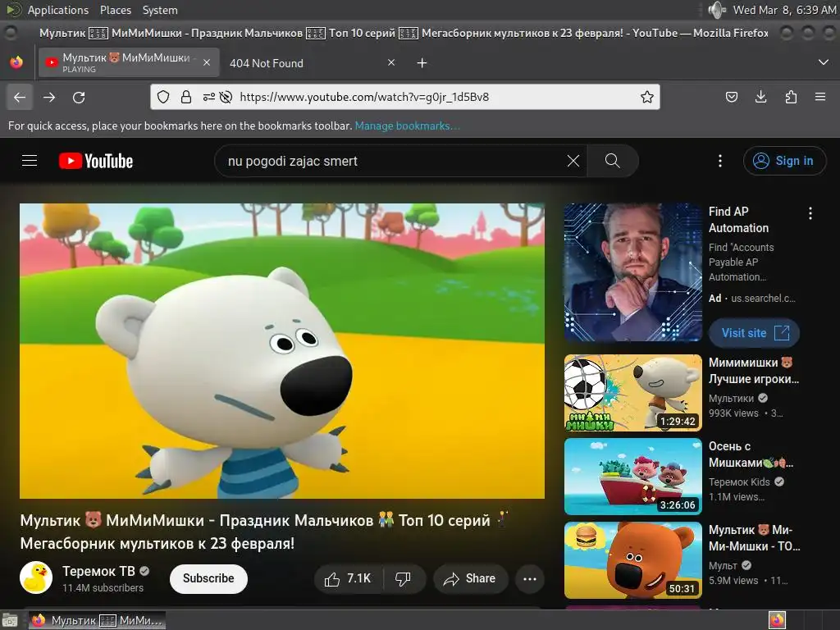Open the YouTube guide hamburger menu
The width and height of the screenshot is (840, 630).
(x=30, y=161)
